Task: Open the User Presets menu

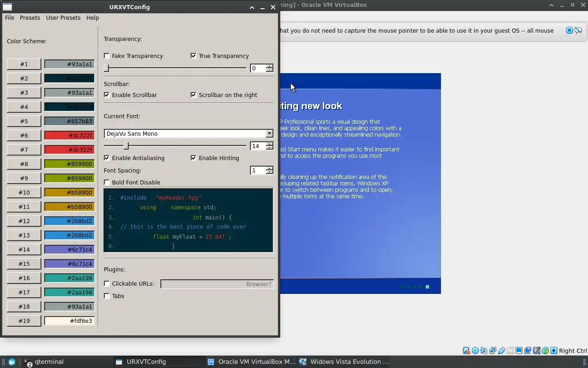Action: click(63, 17)
